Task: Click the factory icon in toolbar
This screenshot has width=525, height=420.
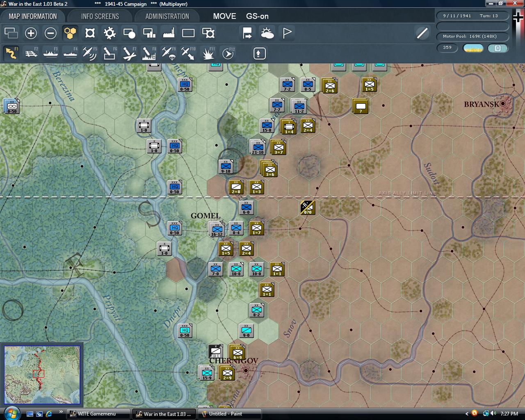Action: click(169, 33)
